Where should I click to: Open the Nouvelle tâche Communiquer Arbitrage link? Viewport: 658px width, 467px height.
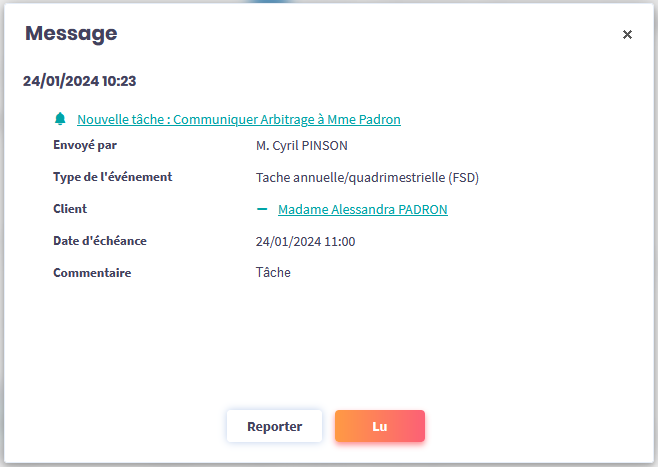click(x=239, y=119)
